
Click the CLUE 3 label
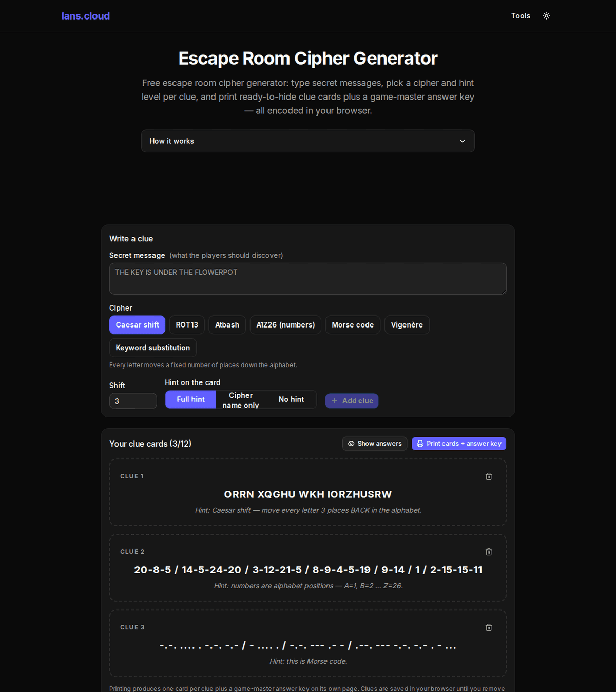pos(132,627)
